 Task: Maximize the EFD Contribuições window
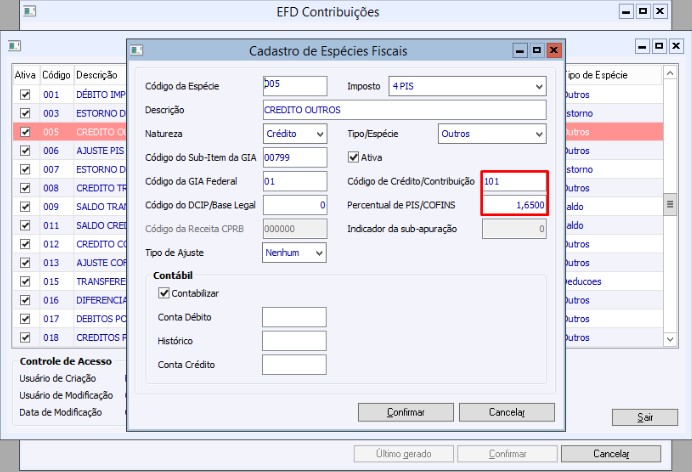click(643, 11)
